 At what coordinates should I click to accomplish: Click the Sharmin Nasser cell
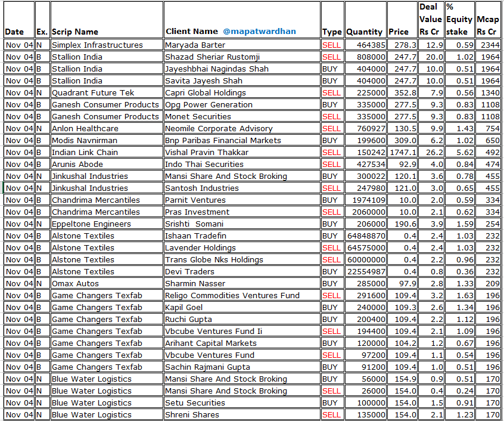[242, 283]
